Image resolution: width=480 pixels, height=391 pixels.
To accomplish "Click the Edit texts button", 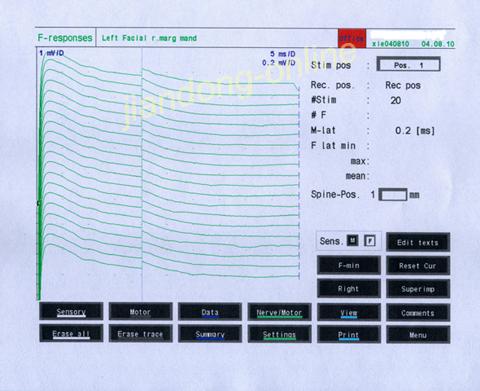I will coord(418,242).
